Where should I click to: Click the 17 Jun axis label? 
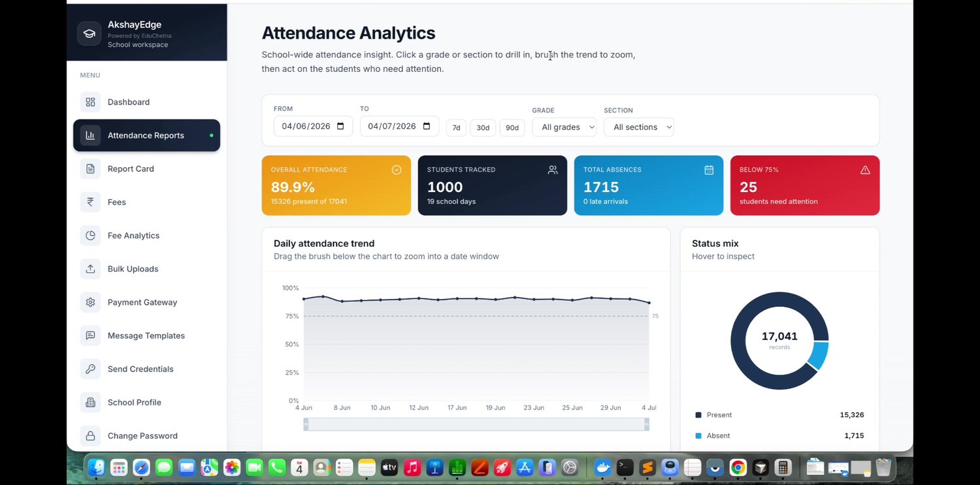point(457,407)
